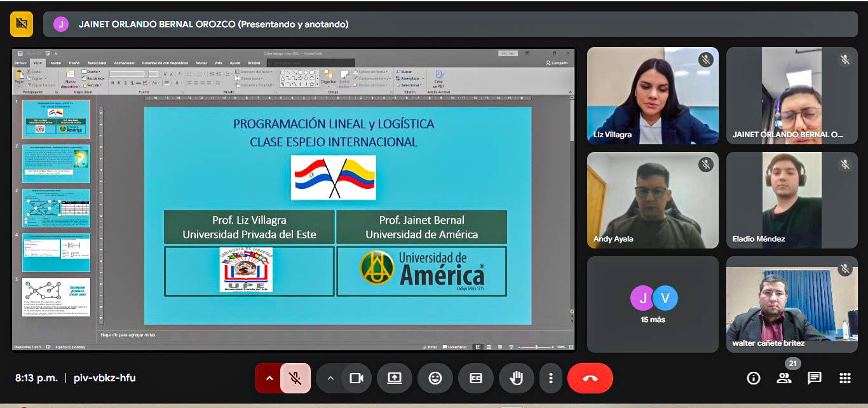Viewport: 868px width, 408px height.
Task: Open meeting details info icon
Action: (x=754, y=378)
